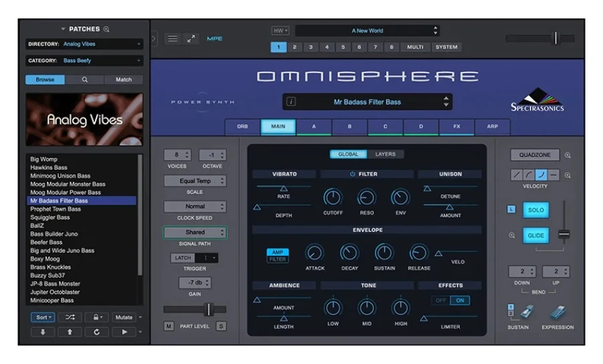Select part 2 tab

tap(295, 47)
